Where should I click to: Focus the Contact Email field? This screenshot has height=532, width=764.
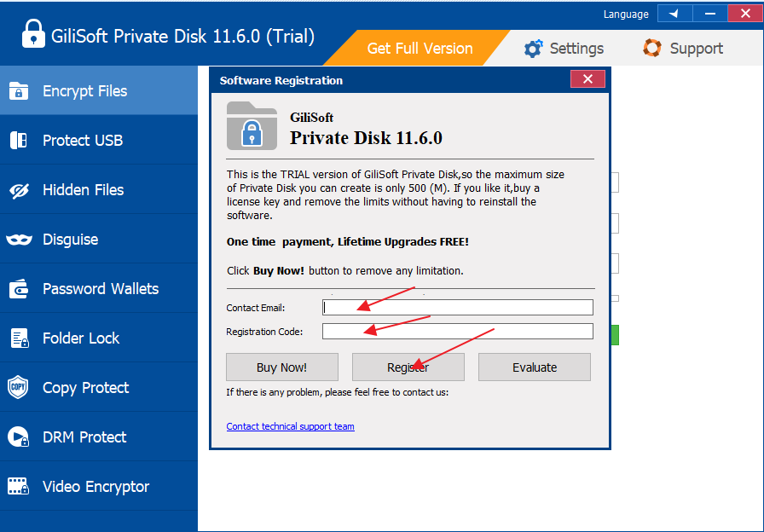(x=457, y=308)
